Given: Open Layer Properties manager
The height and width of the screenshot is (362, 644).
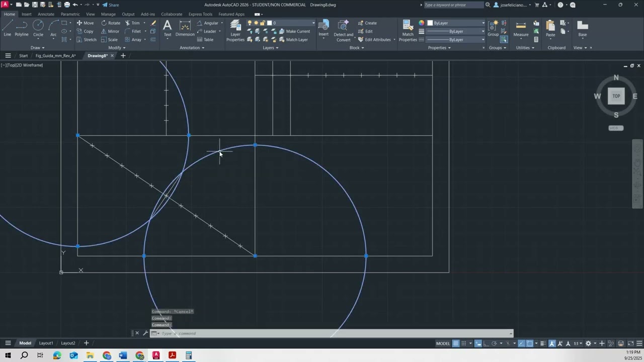Looking at the screenshot, I should (x=235, y=30).
